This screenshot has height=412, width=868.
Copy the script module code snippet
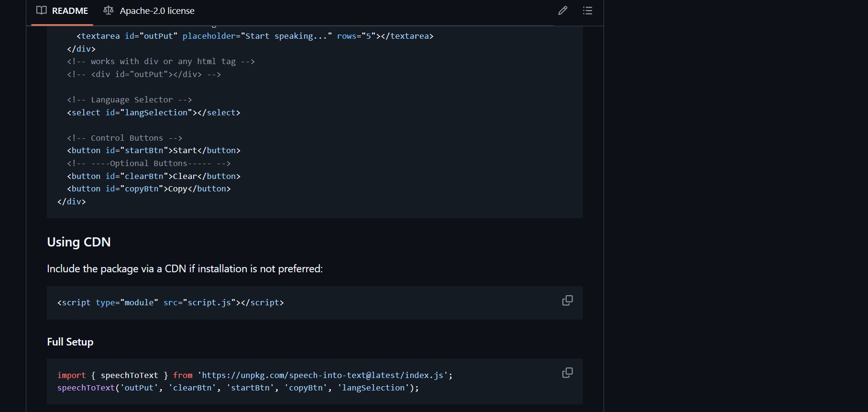coord(567,301)
